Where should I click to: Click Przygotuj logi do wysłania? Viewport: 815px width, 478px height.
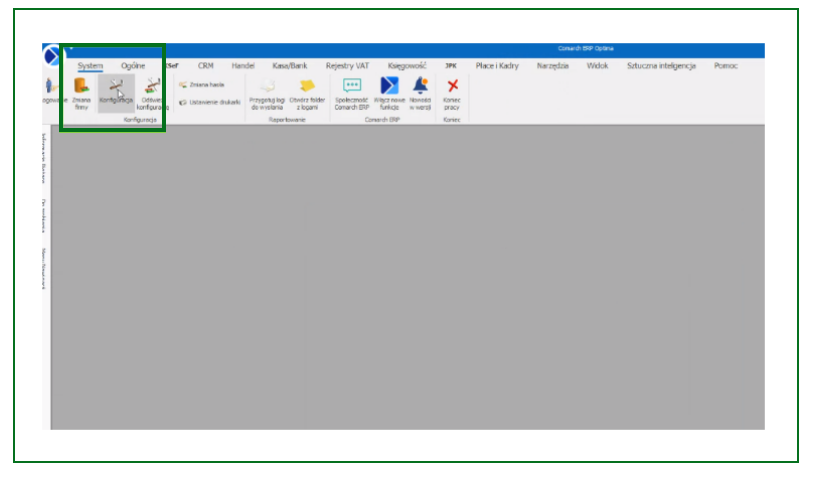point(267,94)
